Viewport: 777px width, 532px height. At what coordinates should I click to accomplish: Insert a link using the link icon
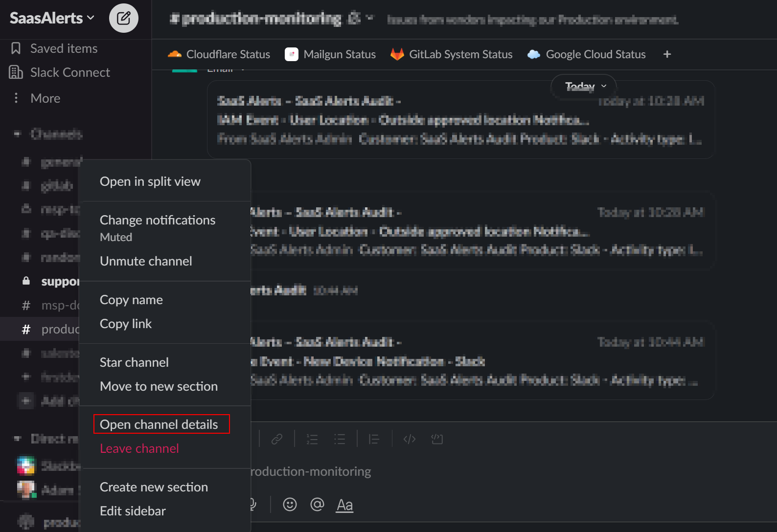[276, 439]
